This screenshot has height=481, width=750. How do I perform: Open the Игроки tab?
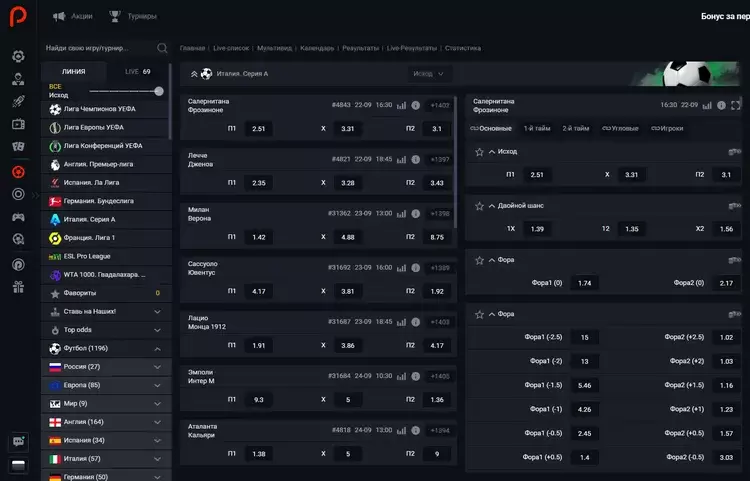(x=667, y=128)
